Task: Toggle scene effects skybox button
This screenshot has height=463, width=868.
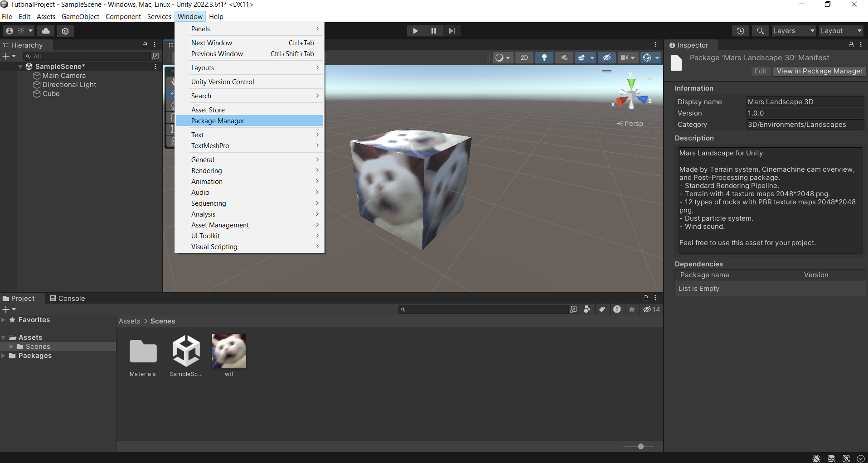Action: 582,58
